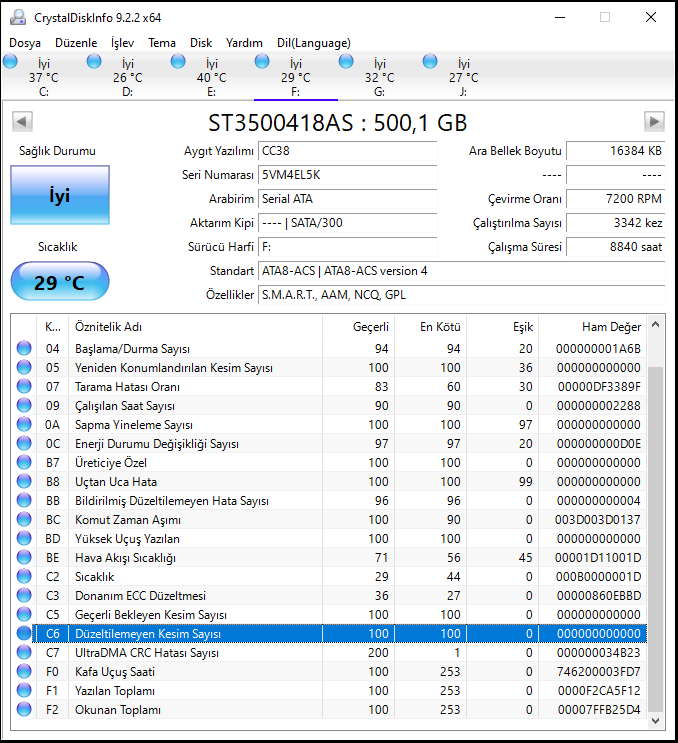Open the İşlev menu
The height and width of the screenshot is (743, 678).
pyautogui.click(x=122, y=43)
